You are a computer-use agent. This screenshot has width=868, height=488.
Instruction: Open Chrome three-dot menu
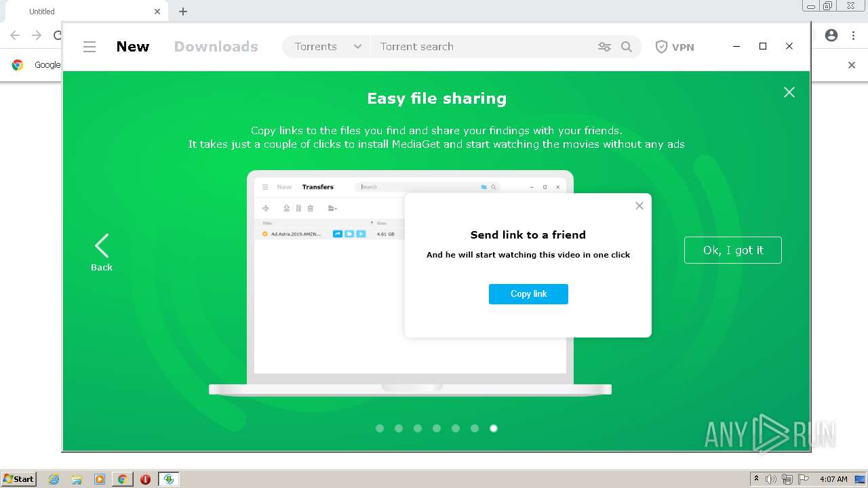[853, 35]
